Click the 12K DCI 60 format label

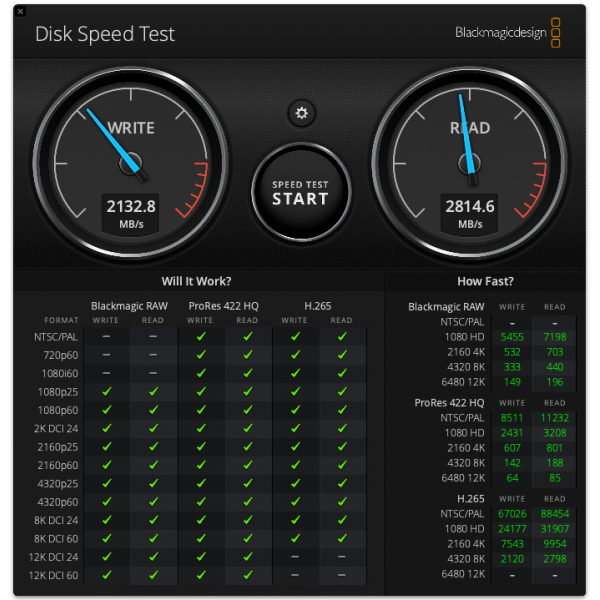[53, 576]
